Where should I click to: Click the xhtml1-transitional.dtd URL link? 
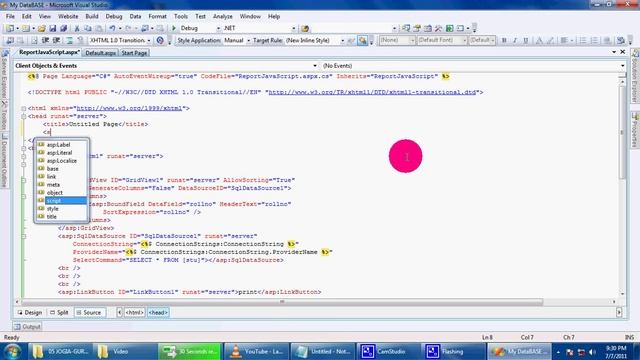(x=372, y=92)
